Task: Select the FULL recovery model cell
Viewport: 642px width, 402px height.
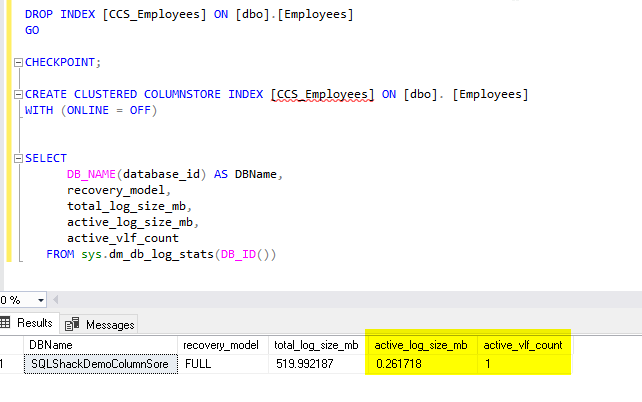Action: [x=223, y=364]
